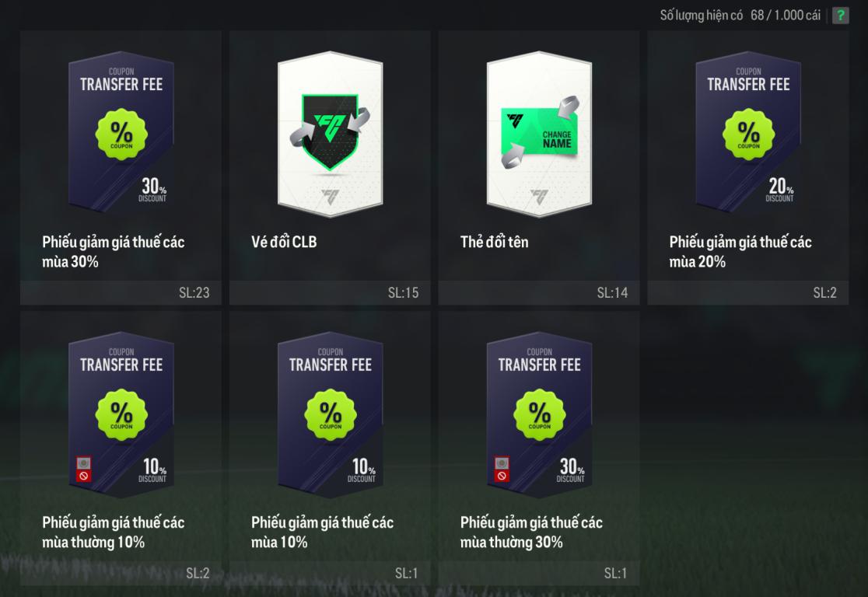Open 'Thẻ đổi tên' item label
The height and width of the screenshot is (597, 868).
click(495, 242)
